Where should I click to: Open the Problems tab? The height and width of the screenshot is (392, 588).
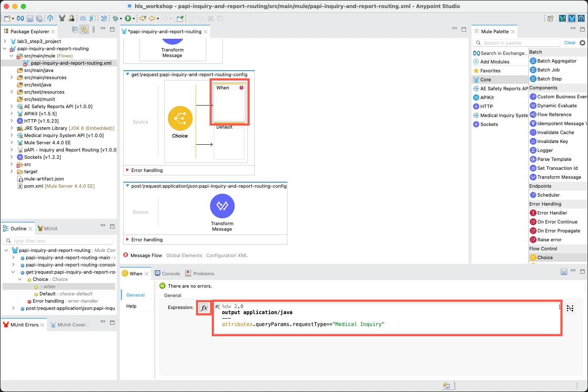200,273
